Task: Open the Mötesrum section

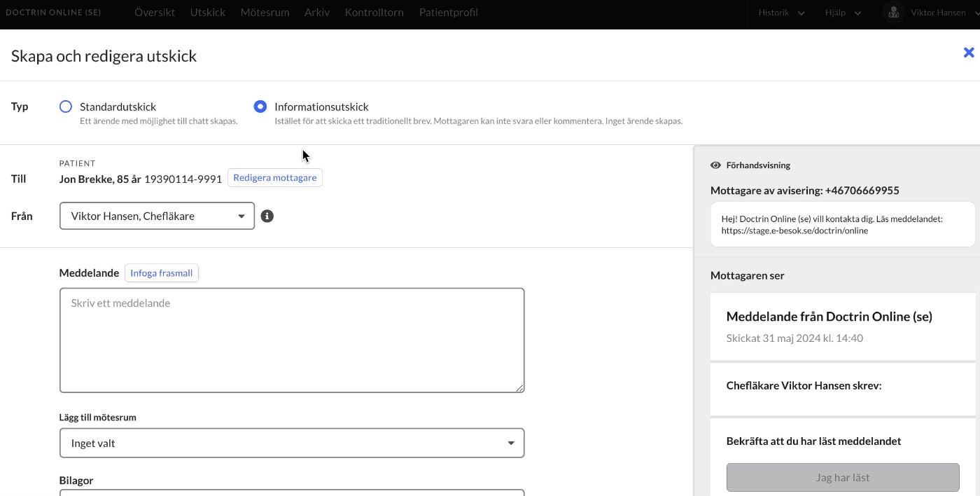Action: [265, 13]
